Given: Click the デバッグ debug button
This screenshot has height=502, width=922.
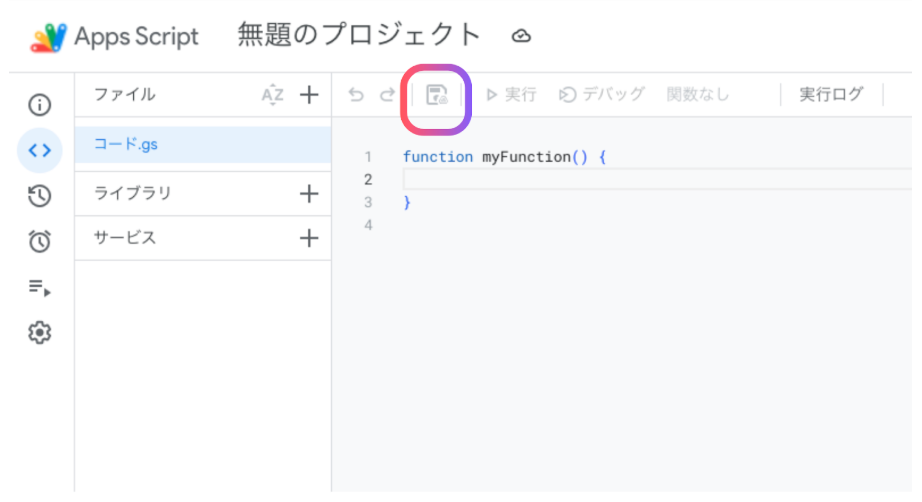Looking at the screenshot, I should coord(602,95).
